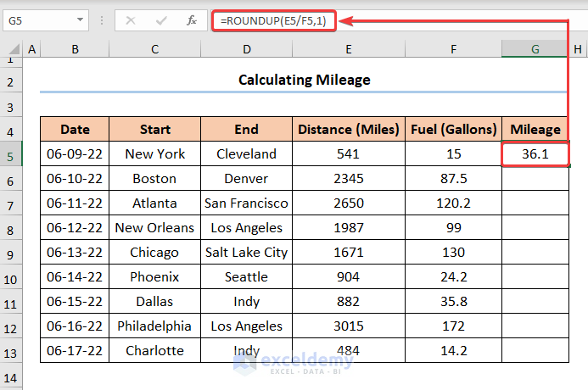Select the column B header

[75, 50]
